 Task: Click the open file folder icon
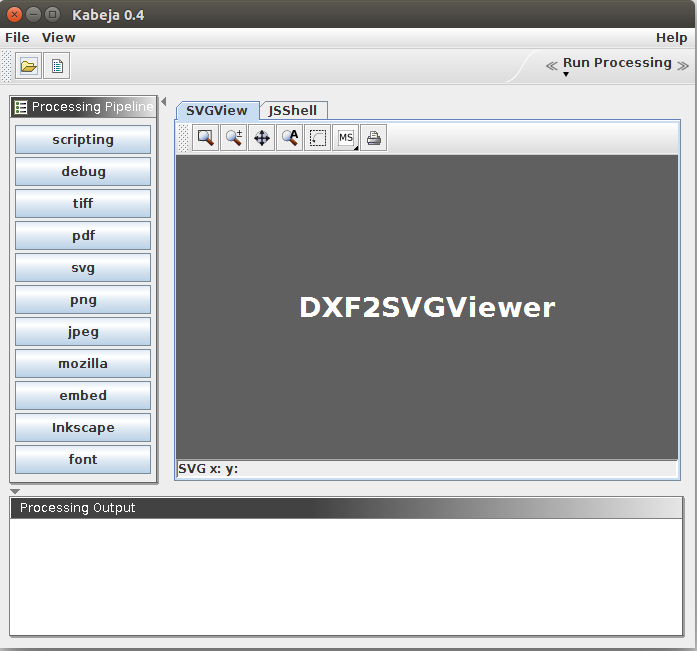pyautogui.click(x=28, y=67)
